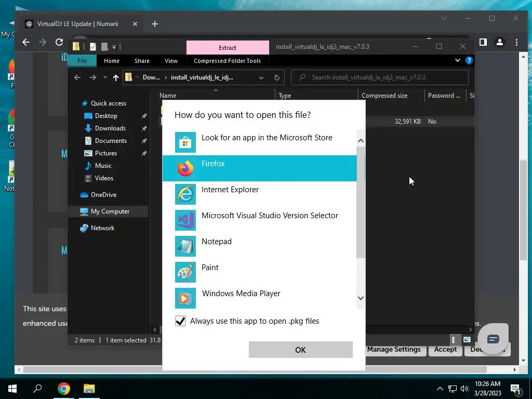The height and width of the screenshot is (399, 532).
Task: Click the app list scrollbar thumb
Action: [x=361, y=202]
